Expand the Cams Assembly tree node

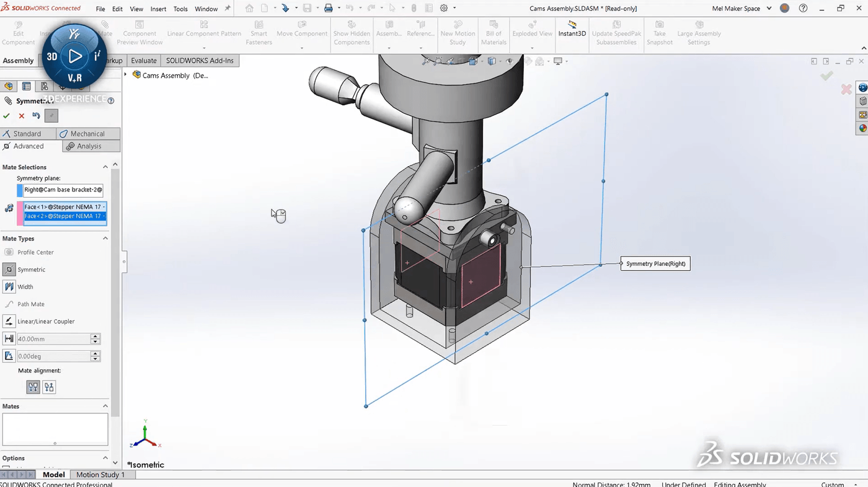coord(126,75)
